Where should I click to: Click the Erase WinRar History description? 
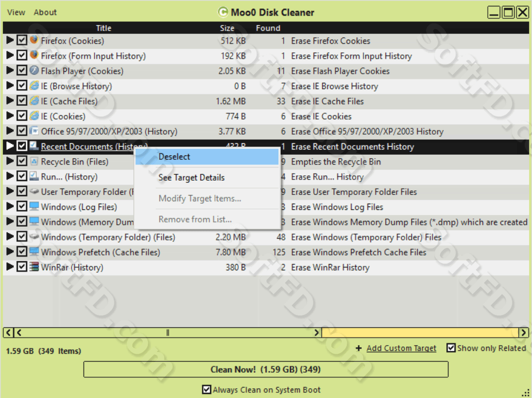pyautogui.click(x=330, y=267)
